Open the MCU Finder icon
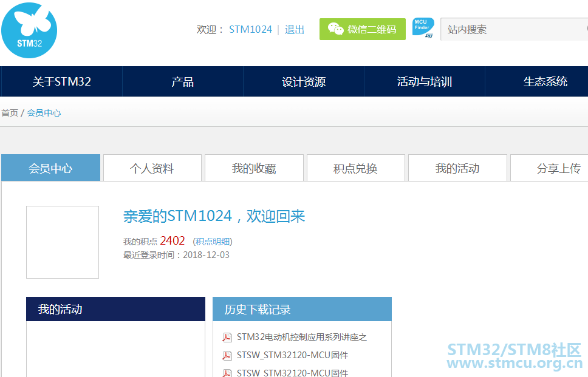The width and height of the screenshot is (588, 377). (423, 28)
